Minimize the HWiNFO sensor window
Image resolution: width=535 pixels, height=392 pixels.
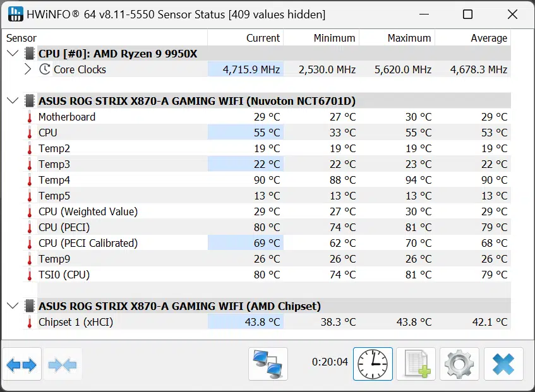tap(424, 15)
